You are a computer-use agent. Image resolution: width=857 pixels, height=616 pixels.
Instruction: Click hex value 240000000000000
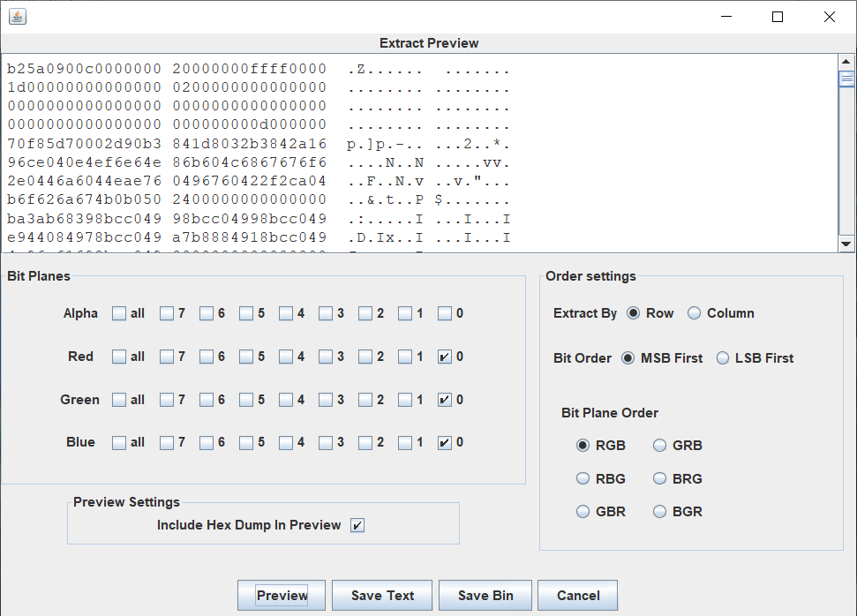(249, 199)
